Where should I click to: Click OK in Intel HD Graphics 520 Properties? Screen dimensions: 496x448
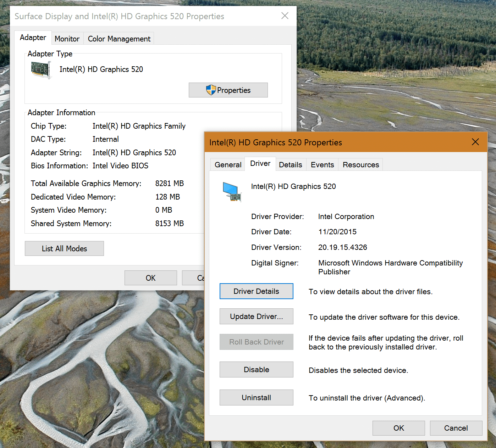point(399,428)
